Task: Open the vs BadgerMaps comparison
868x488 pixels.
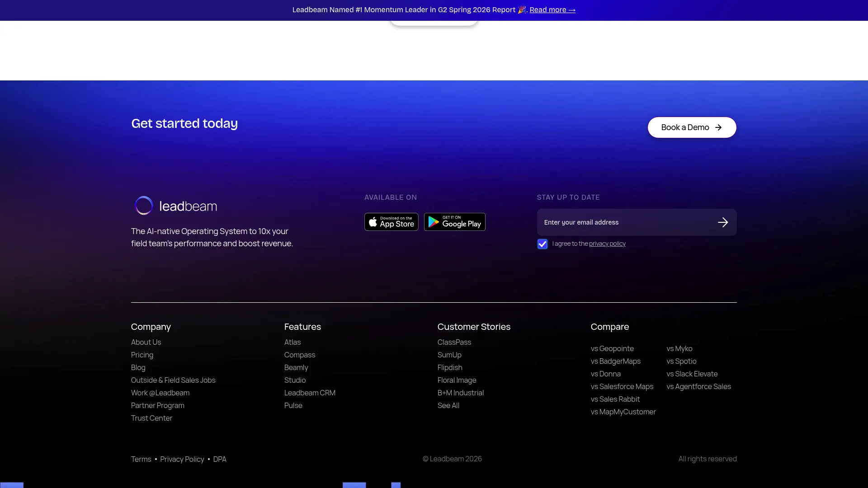Action: pyautogui.click(x=616, y=361)
